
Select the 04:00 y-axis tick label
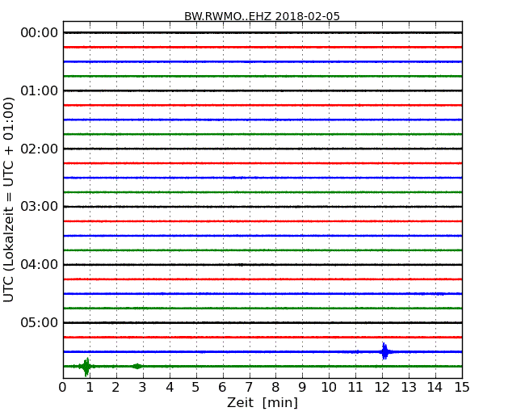click(40, 265)
